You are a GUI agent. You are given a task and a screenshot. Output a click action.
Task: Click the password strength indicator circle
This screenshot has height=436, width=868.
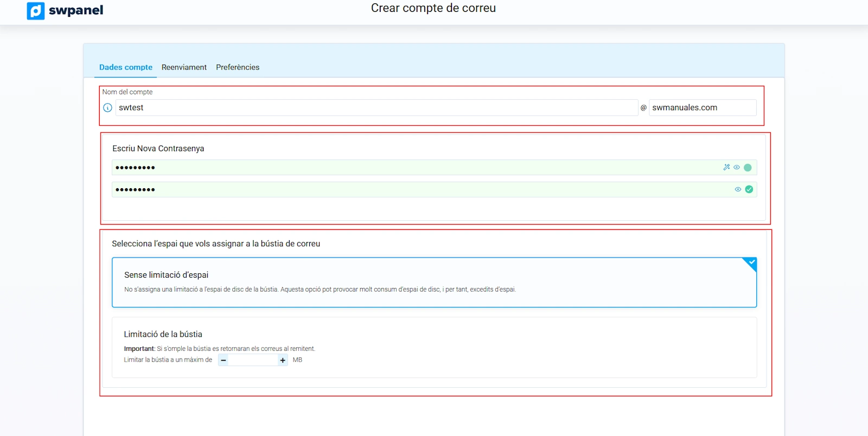pyautogui.click(x=748, y=168)
